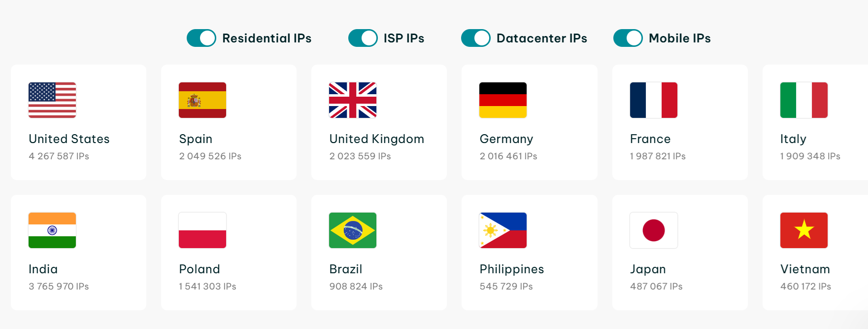Open the United States country card

click(x=78, y=122)
